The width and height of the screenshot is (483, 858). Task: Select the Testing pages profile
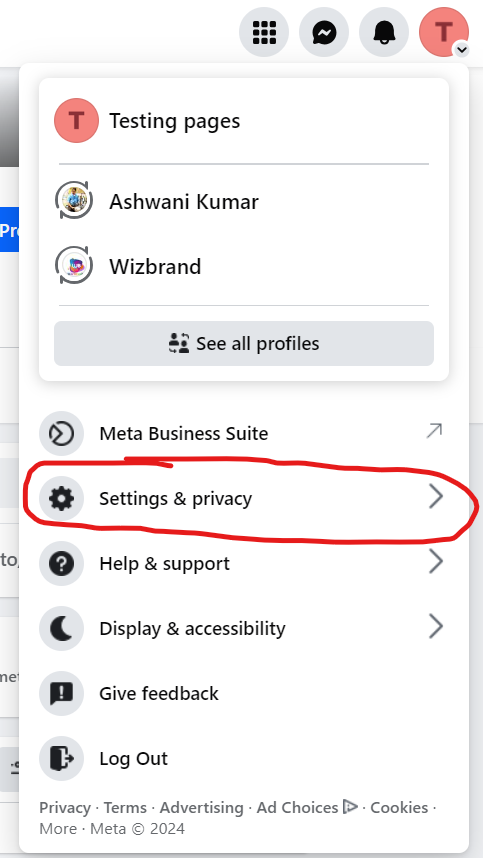pos(244,121)
